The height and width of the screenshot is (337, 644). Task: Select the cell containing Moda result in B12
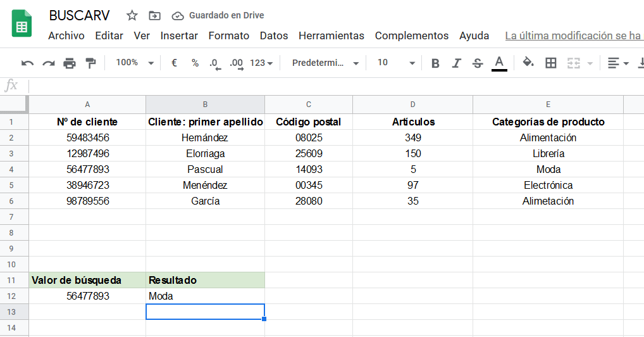point(205,296)
